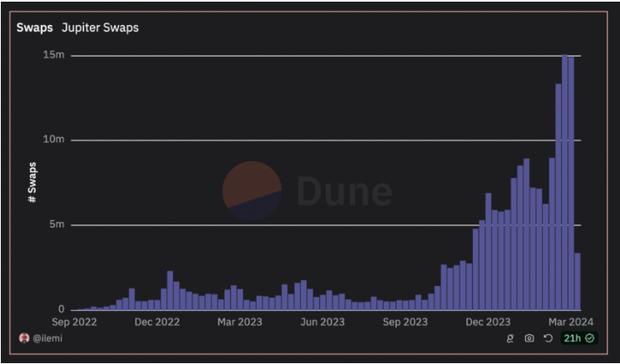Click the green checkmark status icon

click(590, 338)
